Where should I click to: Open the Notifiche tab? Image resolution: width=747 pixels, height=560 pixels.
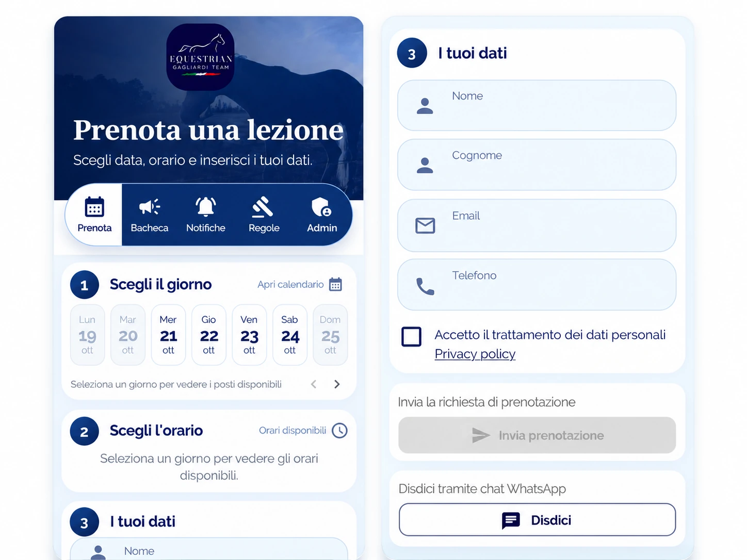tap(206, 215)
